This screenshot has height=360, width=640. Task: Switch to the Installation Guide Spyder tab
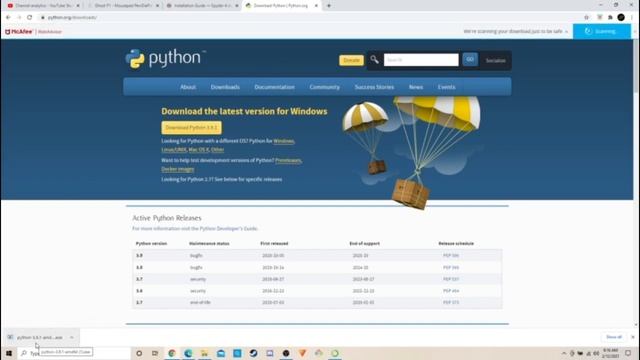click(203, 6)
